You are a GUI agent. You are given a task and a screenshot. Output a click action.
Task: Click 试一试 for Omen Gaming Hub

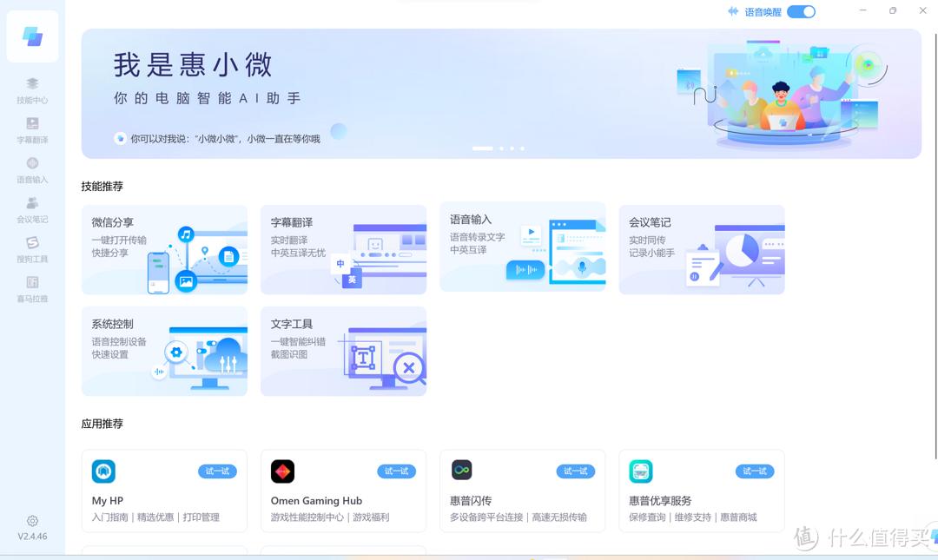[396, 471]
